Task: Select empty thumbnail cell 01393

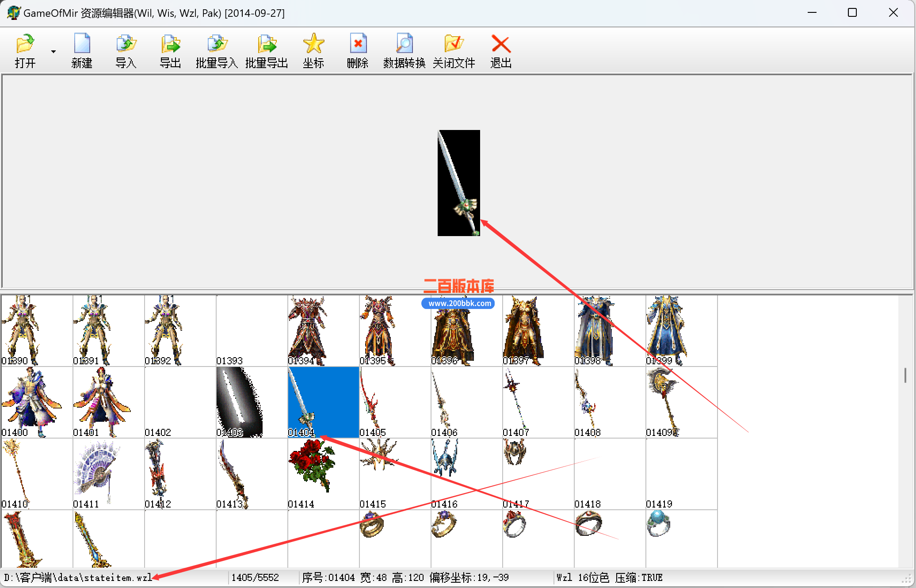Action: [252, 331]
